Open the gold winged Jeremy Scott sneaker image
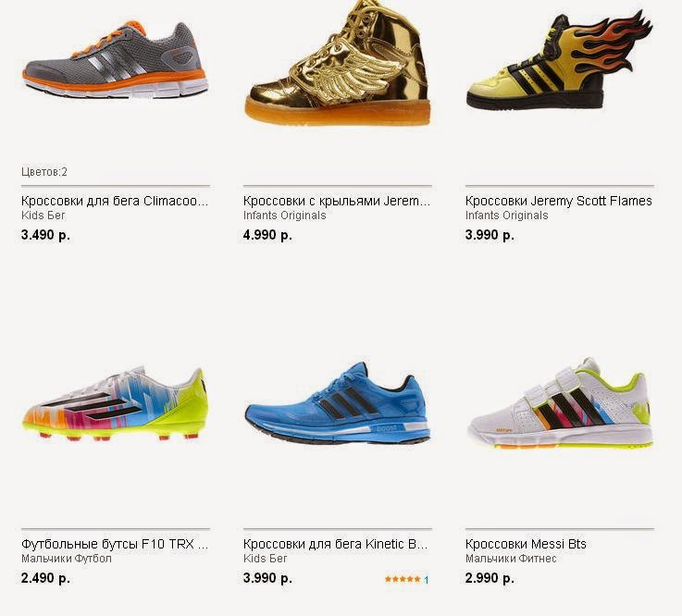Viewport: 682px width, 616px height. 338,64
